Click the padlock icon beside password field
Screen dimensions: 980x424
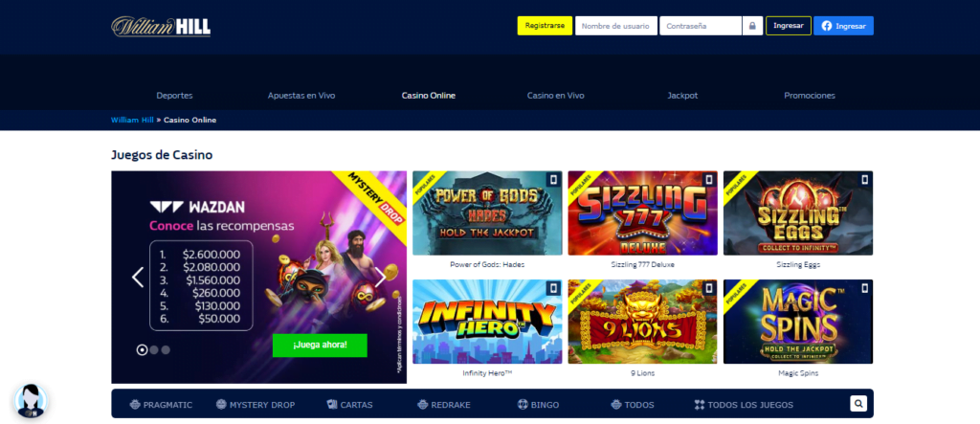click(x=753, y=26)
